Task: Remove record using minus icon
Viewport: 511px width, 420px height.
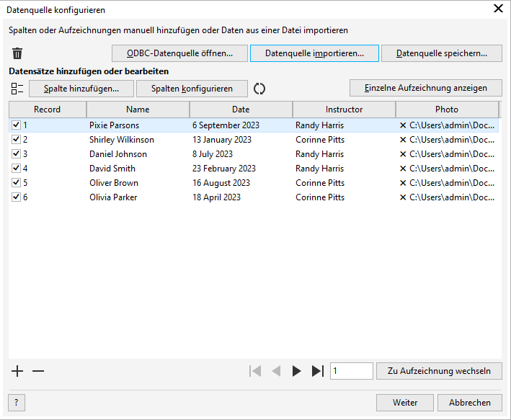Action: point(38,371)
